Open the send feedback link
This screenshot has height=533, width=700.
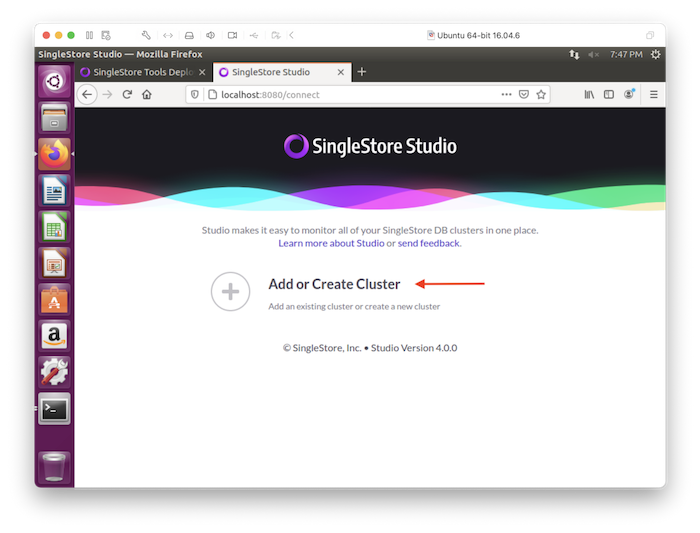click(429, 243)
